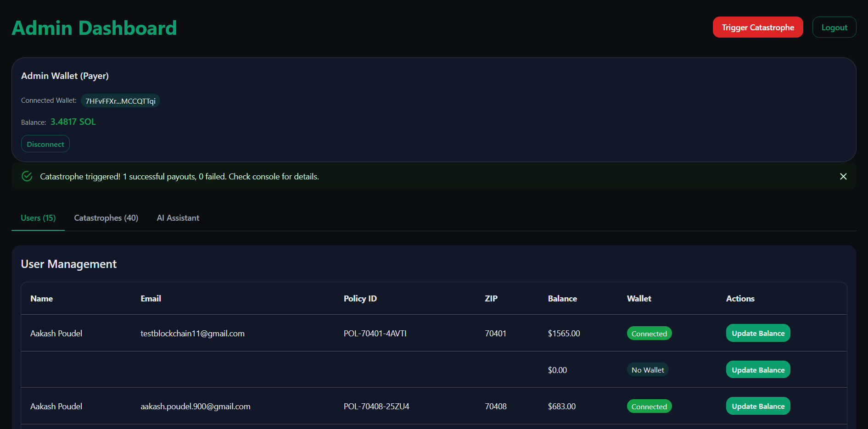Click the connected wallet address 7HFvFFXr...MCCQTTqi
The width and height of the screenshot is (868, 429).
coord(120,101)
